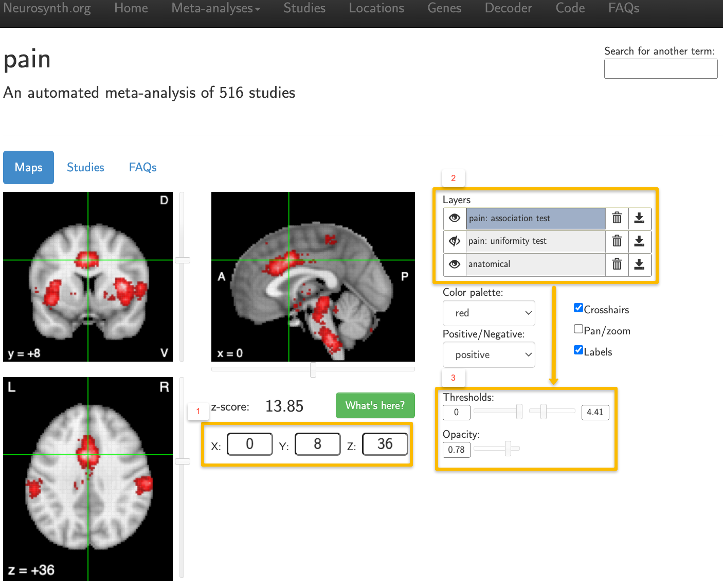Click the coronal view vertical slice slider handle
The image size is (723, 588).
(183, 260)
